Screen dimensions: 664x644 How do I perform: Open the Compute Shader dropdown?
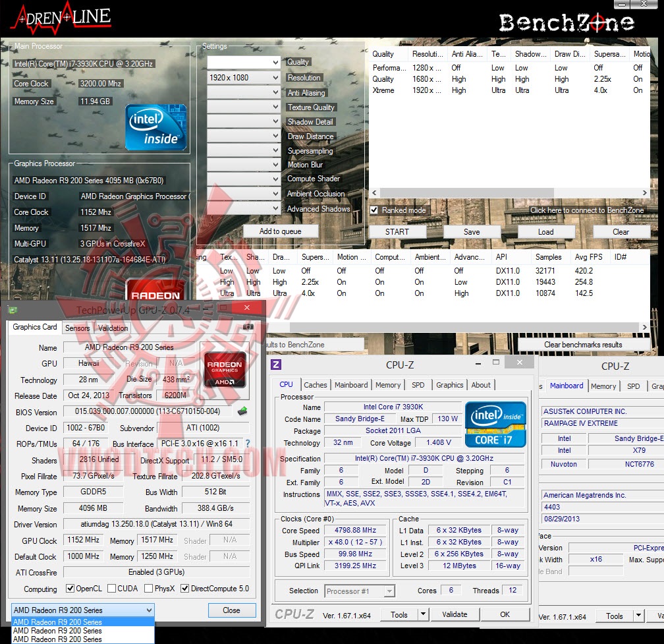[244, 179]
